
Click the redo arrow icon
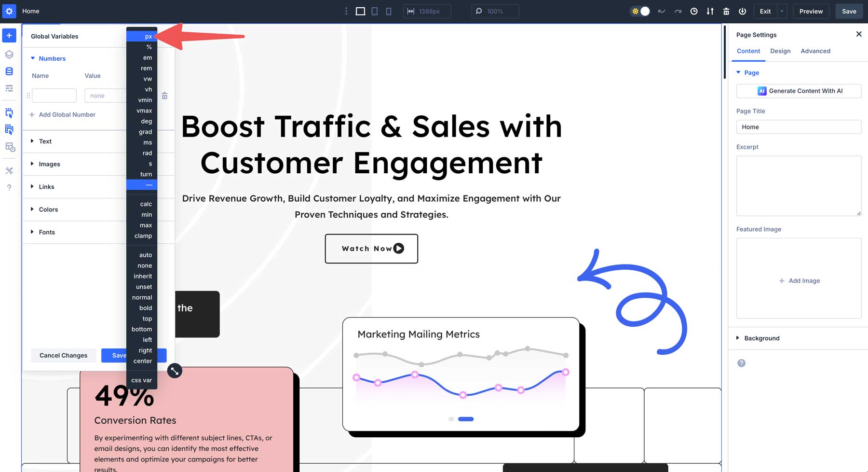(x=678, y=11)
